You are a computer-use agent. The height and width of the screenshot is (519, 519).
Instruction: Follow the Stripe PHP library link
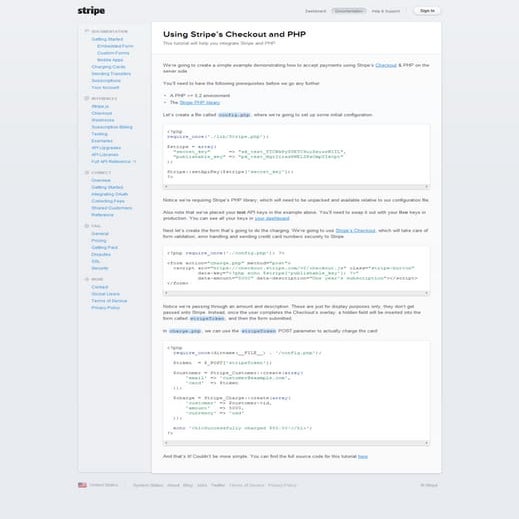pyautogui.click(x=200, y=102)
